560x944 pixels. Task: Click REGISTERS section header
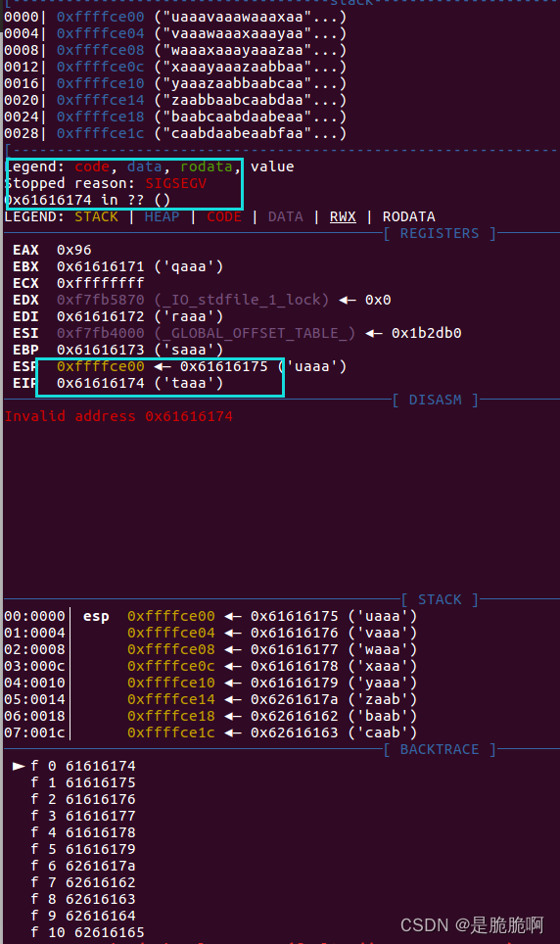(440, 234)
